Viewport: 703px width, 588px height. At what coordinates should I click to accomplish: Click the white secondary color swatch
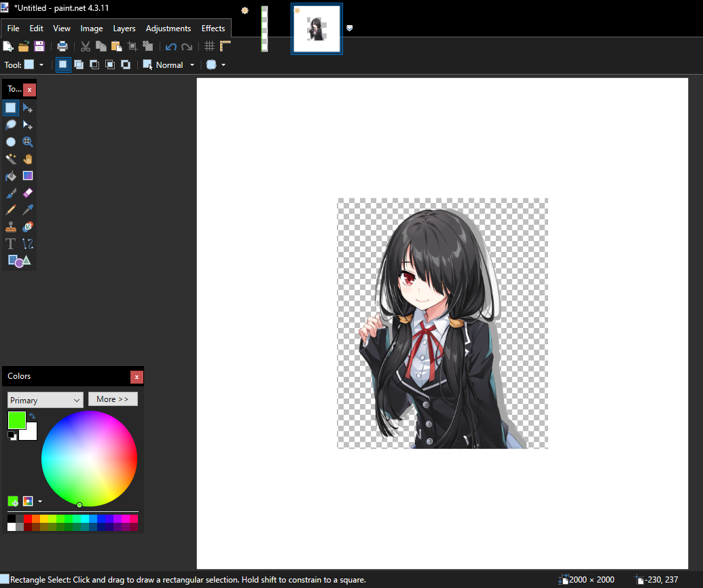(30, 433)
